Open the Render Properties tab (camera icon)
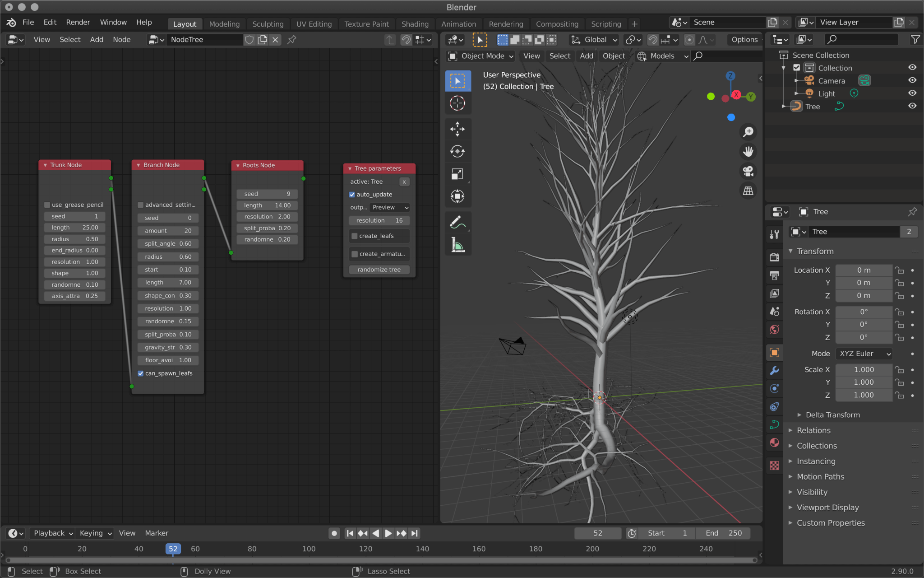The image size is (924, 578). (x=775, y=257)
